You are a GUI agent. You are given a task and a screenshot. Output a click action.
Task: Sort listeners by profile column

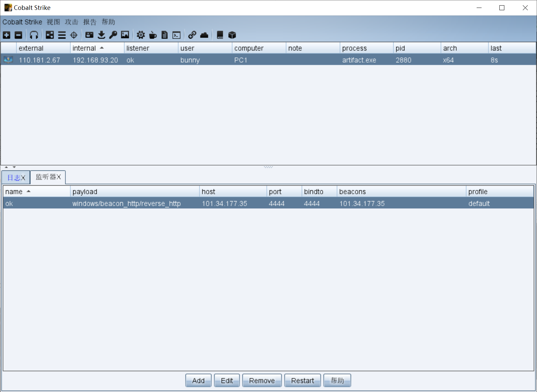[x=500, y=192]
